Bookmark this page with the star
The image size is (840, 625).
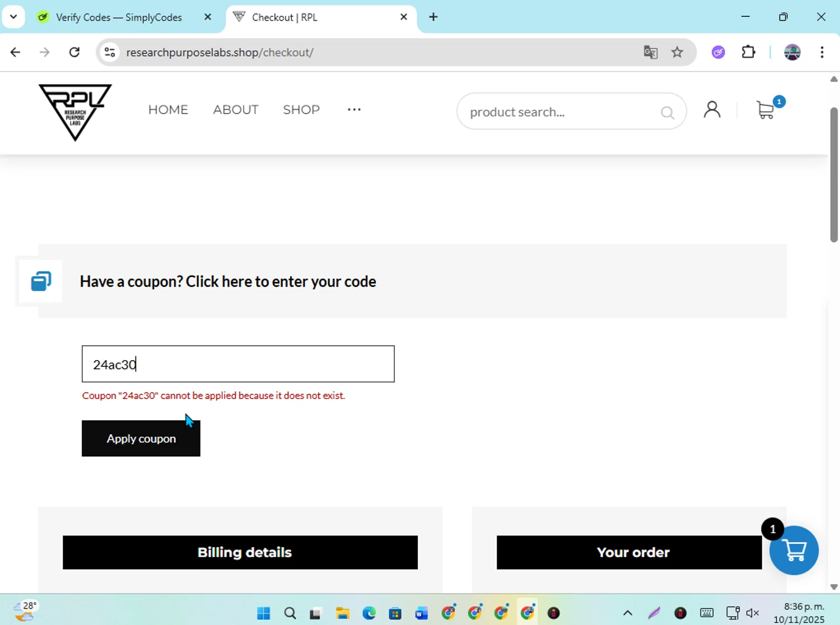tap(677, 52)
